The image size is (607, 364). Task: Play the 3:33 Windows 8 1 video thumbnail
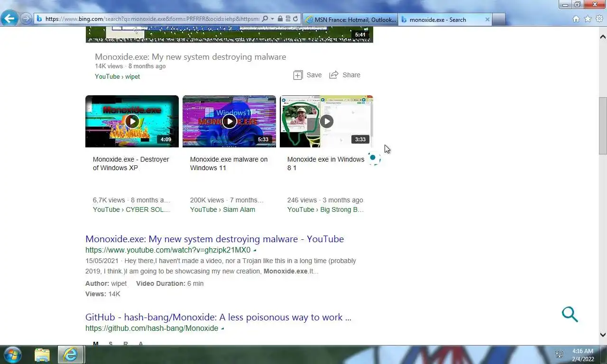326,121
